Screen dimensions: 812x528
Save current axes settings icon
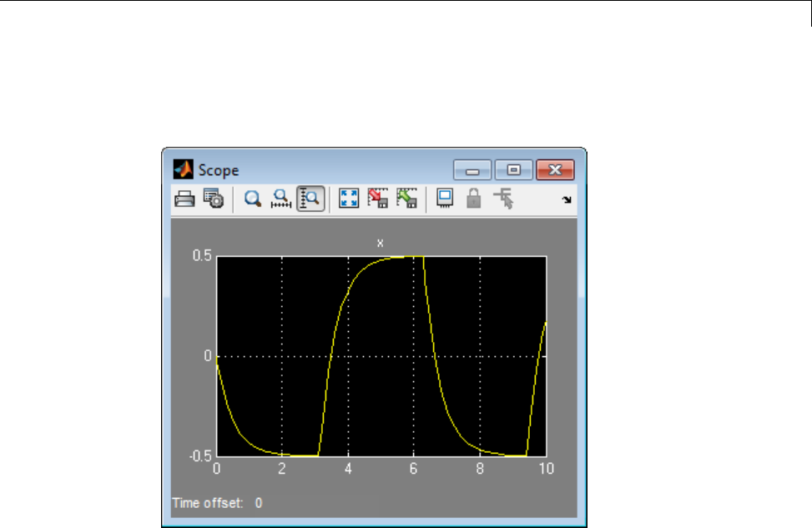tap(378, 199)
